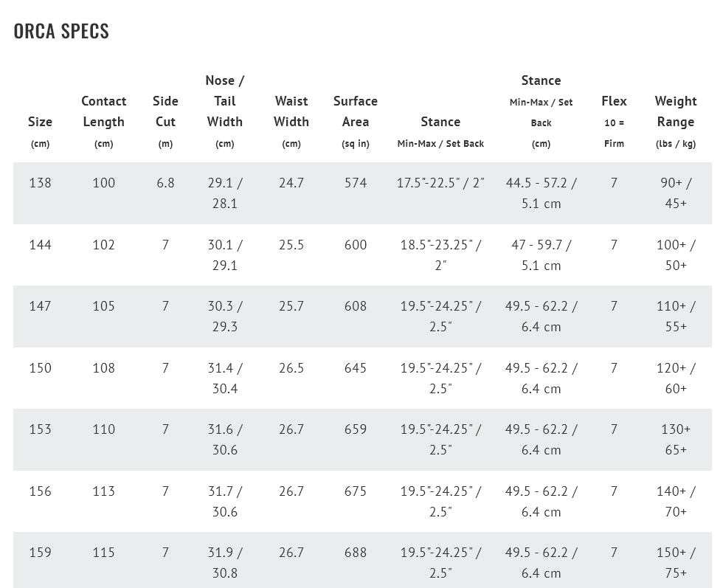Click the 150 size cell

(40, 367)
